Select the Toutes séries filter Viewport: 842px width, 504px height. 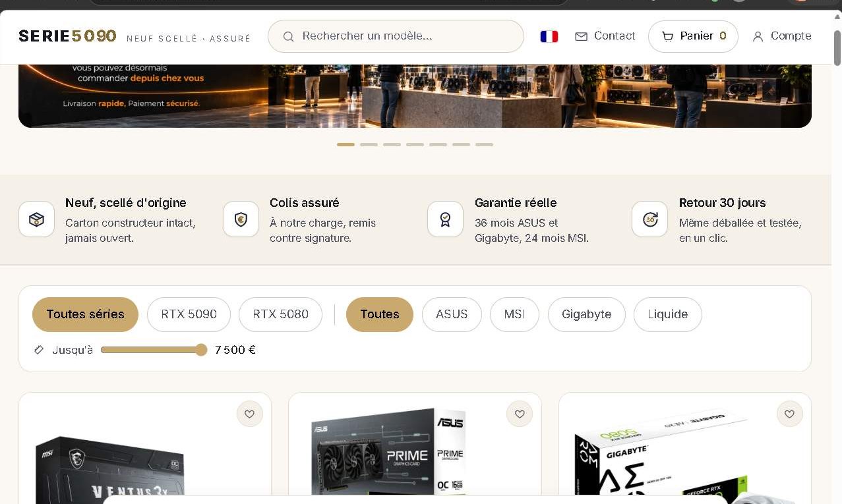[85, 314]
